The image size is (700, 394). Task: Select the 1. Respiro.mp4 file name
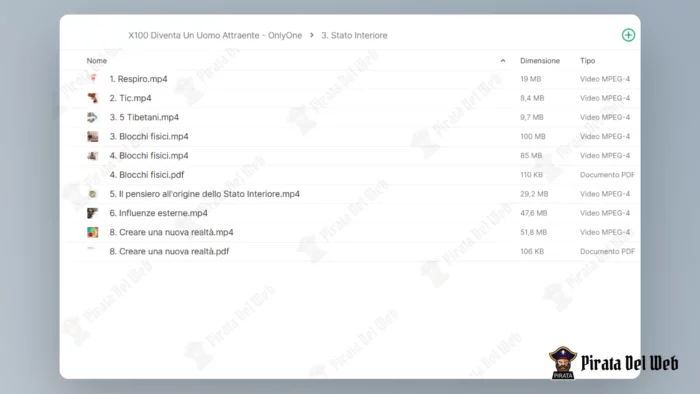tap(138, 79)
